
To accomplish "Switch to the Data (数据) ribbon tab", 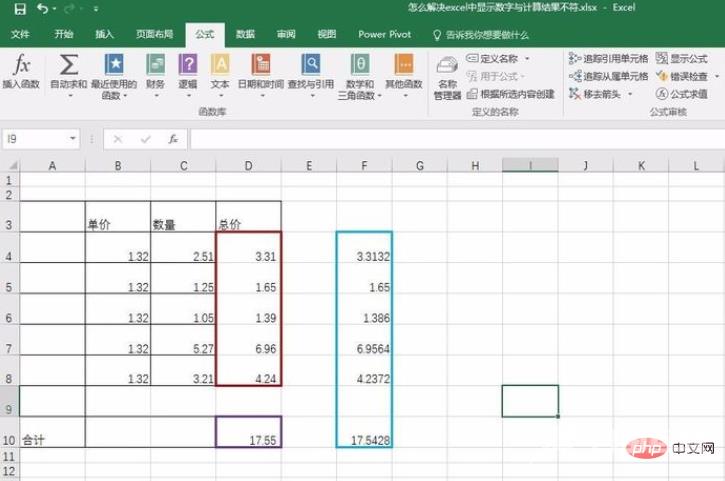I will (245, 34).
